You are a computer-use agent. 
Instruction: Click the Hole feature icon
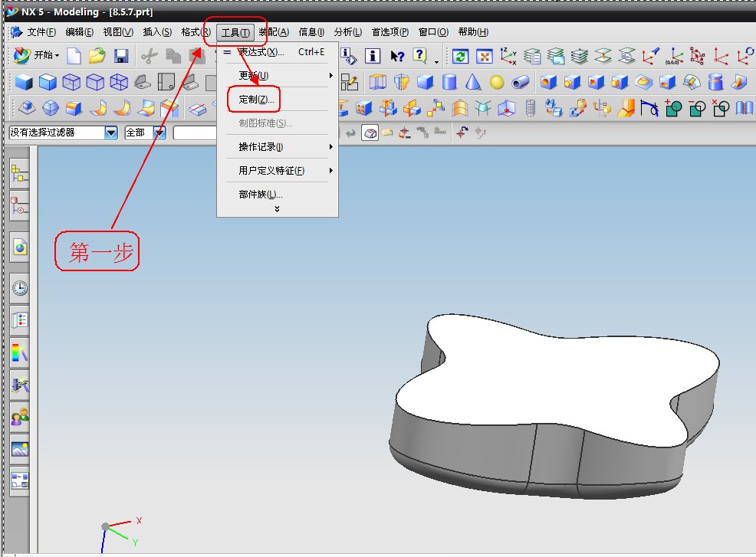548,82
